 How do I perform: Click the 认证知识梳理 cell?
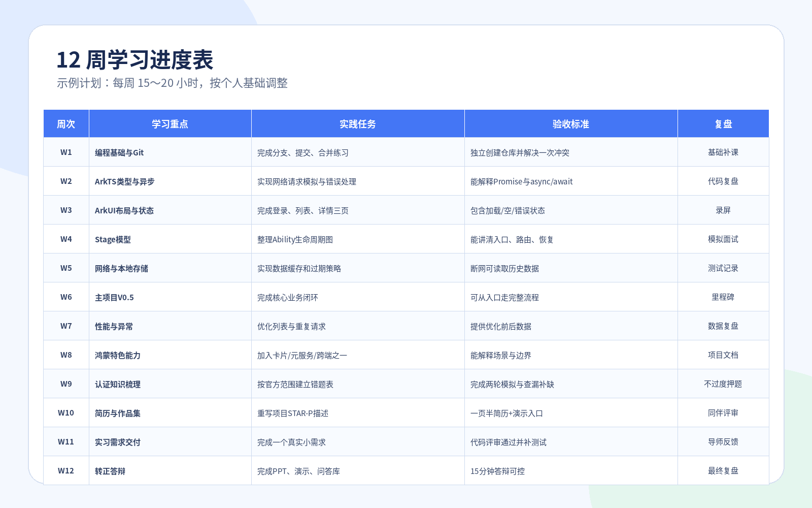coord(170,384)
